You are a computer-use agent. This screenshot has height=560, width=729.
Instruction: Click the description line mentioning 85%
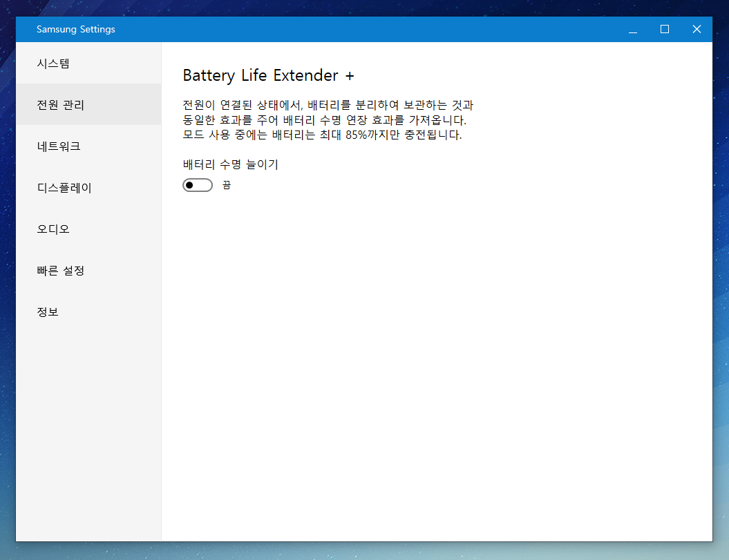[x=322, y=135]
